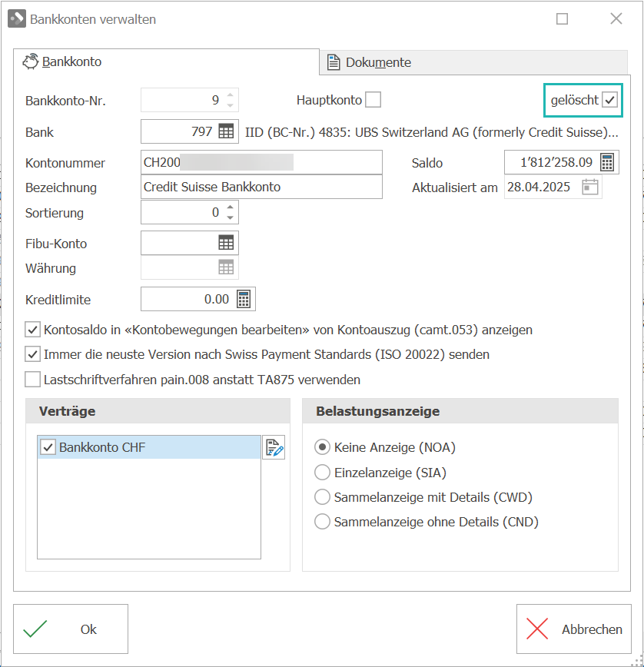Screen dimensions: 644x667
Task: Select Keine Anzeige (NOA) radio option
Action: coord(323,447)
